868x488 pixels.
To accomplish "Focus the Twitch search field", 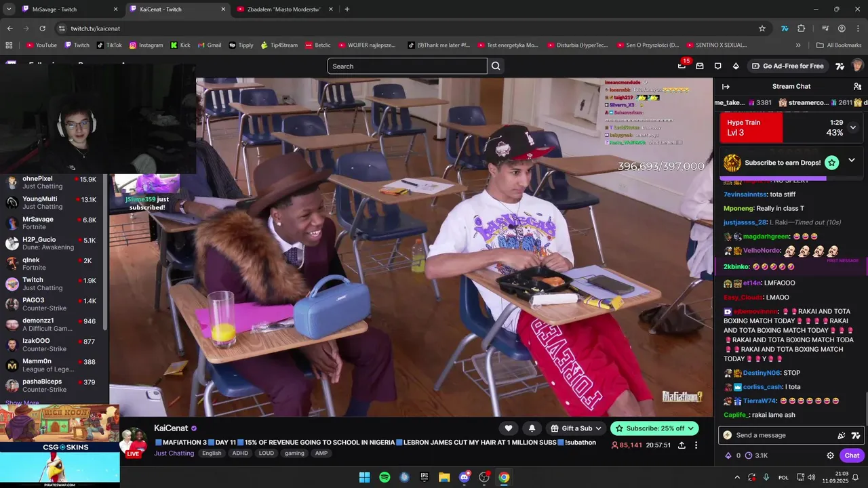I will [x=407, y=66].
